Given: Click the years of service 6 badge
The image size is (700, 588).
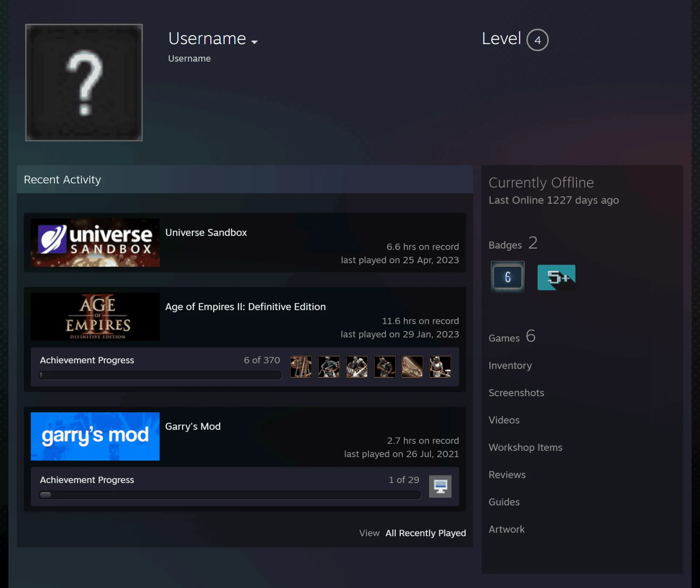Looking at the screenshot, I should pyautogui.click(x=507, y=277).
